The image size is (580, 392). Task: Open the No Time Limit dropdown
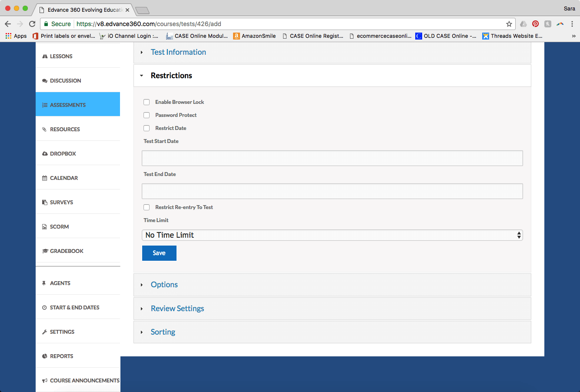pyautogui.click(x=332, y=235)
